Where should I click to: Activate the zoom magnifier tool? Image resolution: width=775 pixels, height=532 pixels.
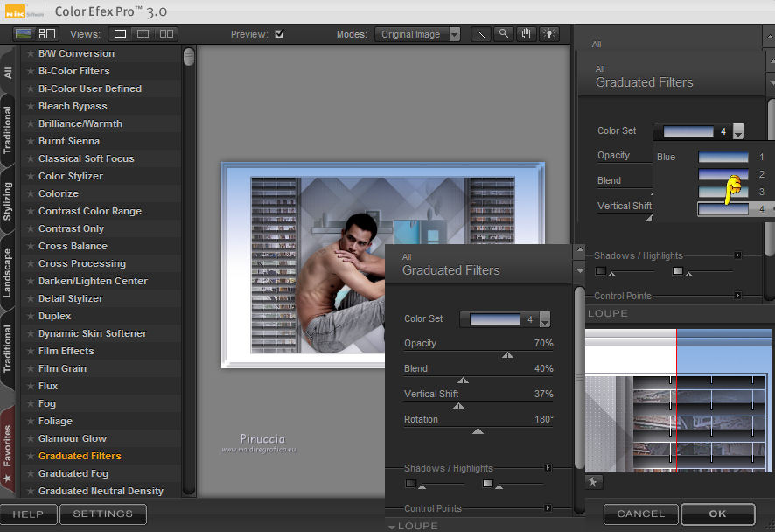tap(503, 34)
